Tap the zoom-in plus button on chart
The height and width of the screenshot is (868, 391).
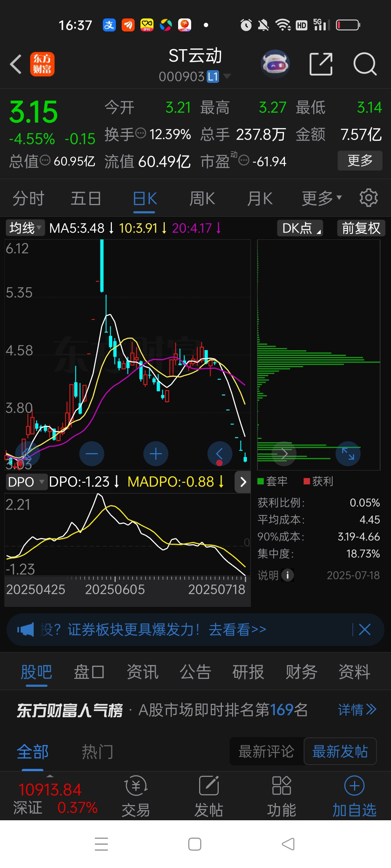tap(156, 454)
